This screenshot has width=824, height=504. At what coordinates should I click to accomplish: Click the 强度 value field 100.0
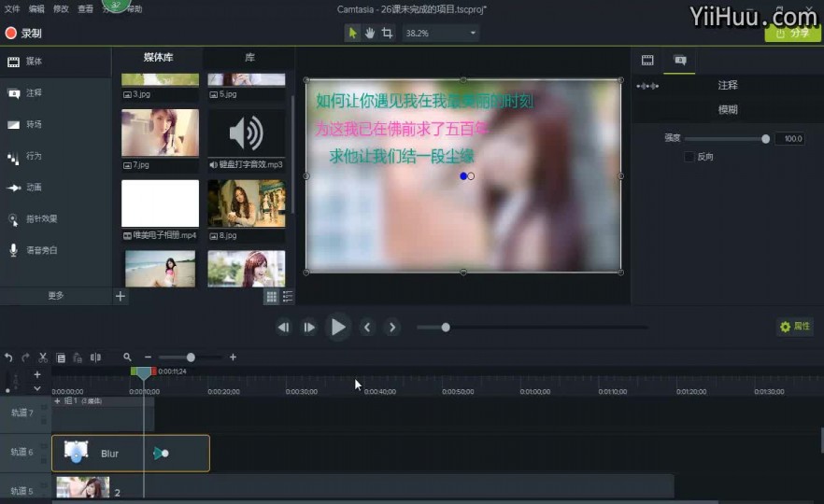coord(789,138)
